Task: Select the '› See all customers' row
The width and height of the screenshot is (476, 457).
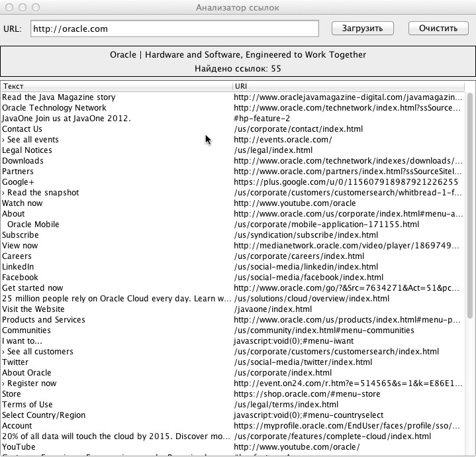Action: 233,352
